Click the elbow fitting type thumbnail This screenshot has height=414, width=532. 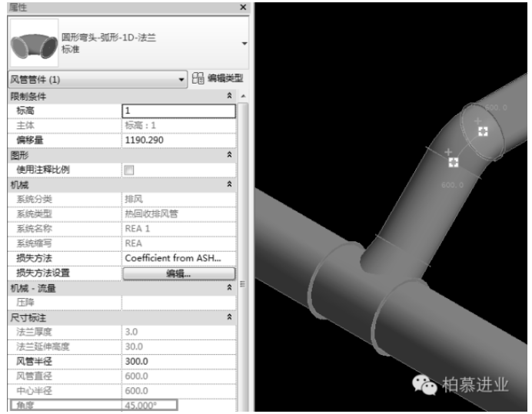coord(35,43)
